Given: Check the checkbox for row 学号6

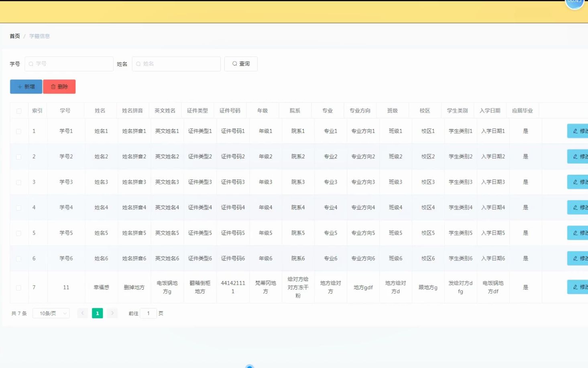Looking at the screenshot, I should tap(19, 259).
